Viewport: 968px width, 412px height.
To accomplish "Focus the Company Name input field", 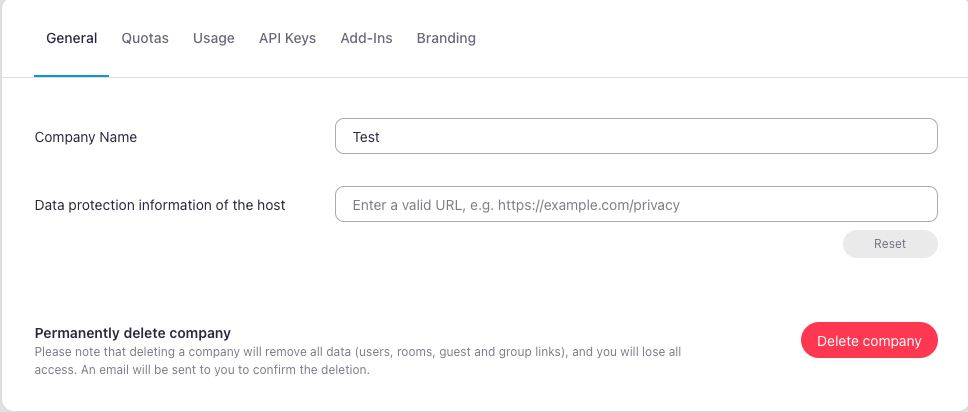I will (x=636, y=137).
